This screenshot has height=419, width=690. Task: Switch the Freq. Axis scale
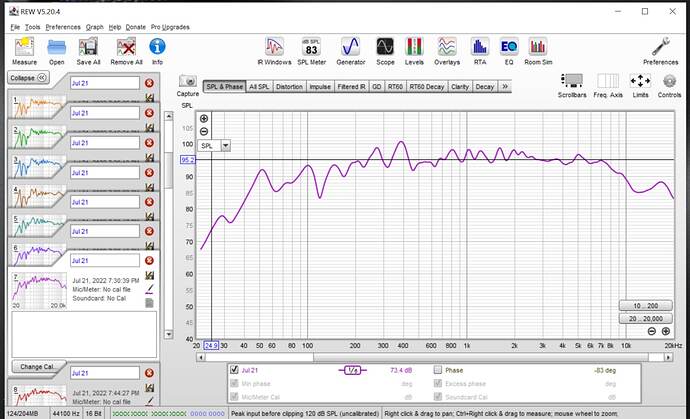tap(608, 85)
